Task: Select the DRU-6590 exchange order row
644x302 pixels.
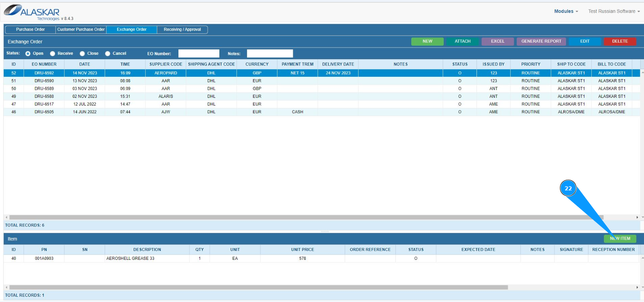Action: point(44,81)
